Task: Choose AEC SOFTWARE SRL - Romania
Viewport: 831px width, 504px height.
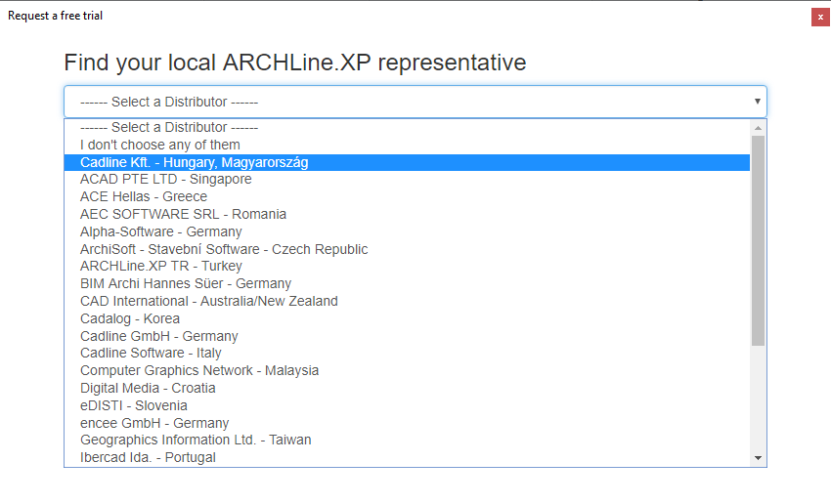Action: point(183,214)
